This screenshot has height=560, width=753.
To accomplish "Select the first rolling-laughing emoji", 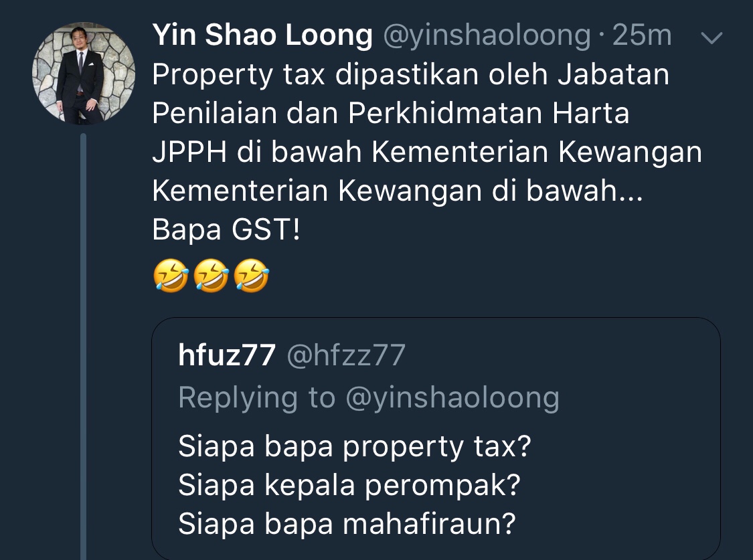I will point(171,276).
